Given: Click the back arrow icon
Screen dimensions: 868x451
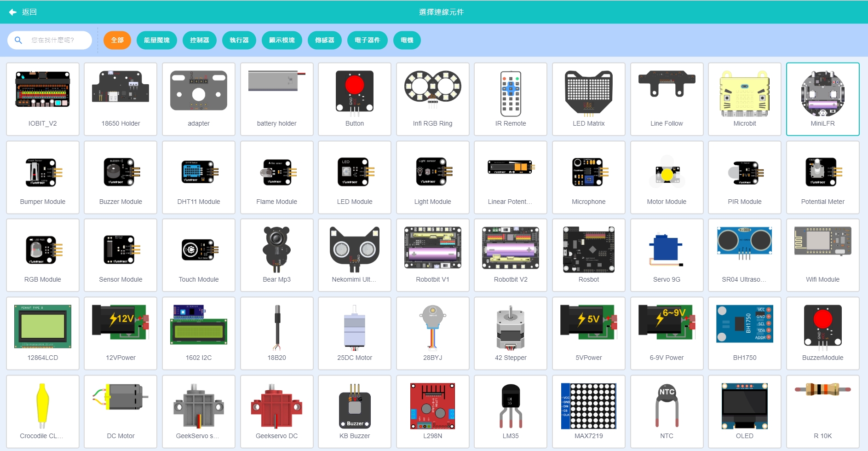Looking at the screenshot, I should click(x=13, y=12).
